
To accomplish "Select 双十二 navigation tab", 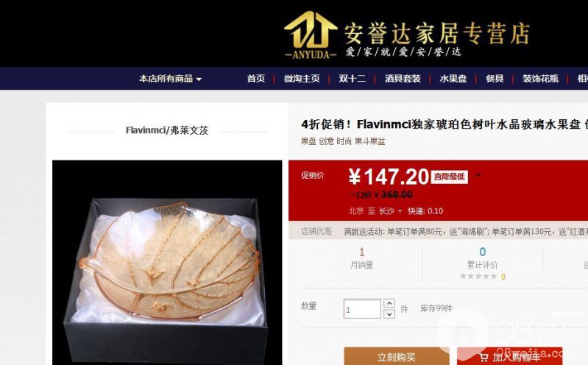I will click(x=352, y=79).
